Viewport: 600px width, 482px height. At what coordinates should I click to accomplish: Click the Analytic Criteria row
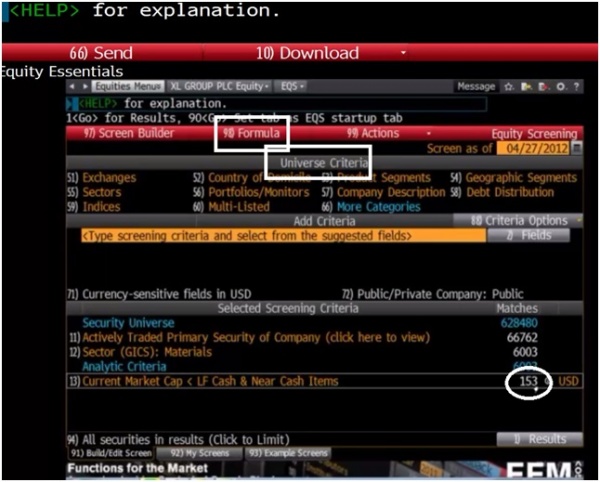[x=124, y=366]
